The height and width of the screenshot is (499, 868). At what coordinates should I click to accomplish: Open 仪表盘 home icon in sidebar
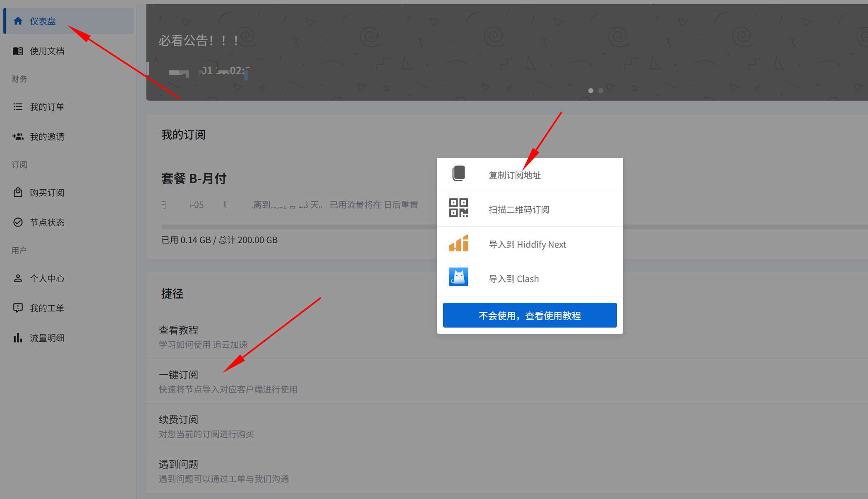point(18,21)
